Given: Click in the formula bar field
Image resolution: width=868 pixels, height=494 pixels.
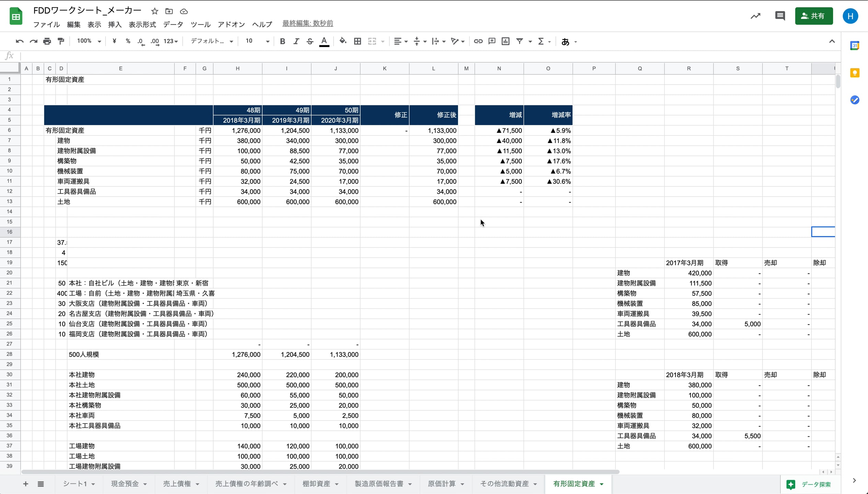Looking at the screenshot, I should tap(412, 56).
